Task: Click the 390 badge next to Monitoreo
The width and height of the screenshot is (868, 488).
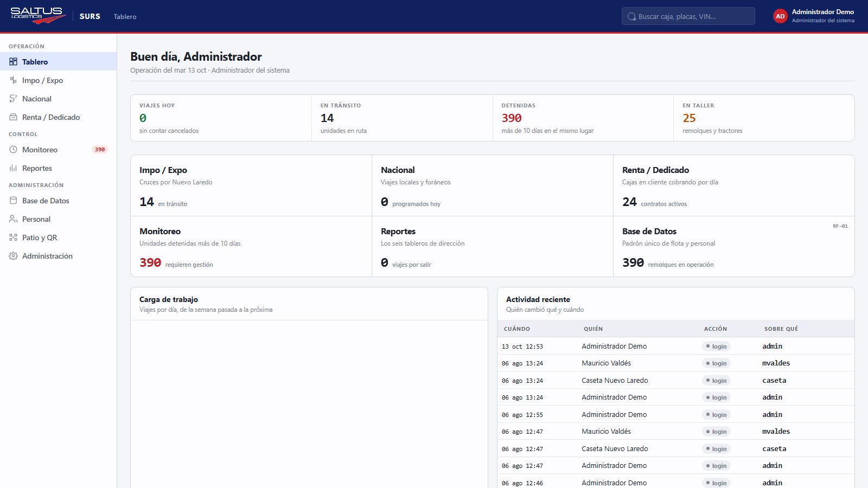Action: pyautogui.click(x=100, y=150)
